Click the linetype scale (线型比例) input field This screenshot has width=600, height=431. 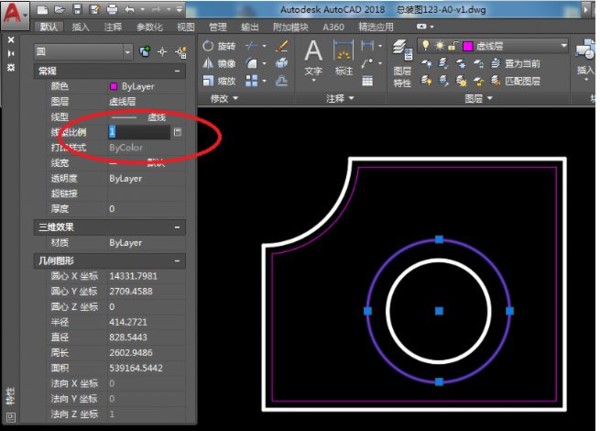pyautogui.click(x=138, y=131)
